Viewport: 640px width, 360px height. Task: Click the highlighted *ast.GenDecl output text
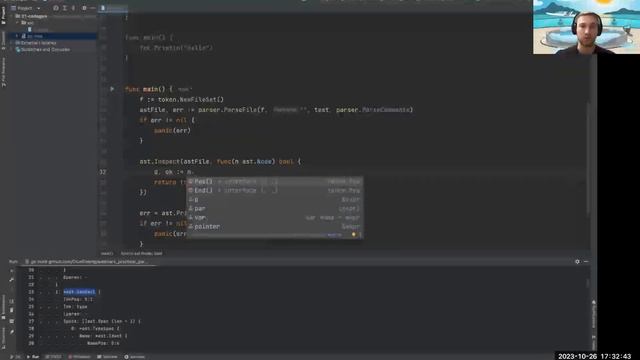(x=79, y=292)
